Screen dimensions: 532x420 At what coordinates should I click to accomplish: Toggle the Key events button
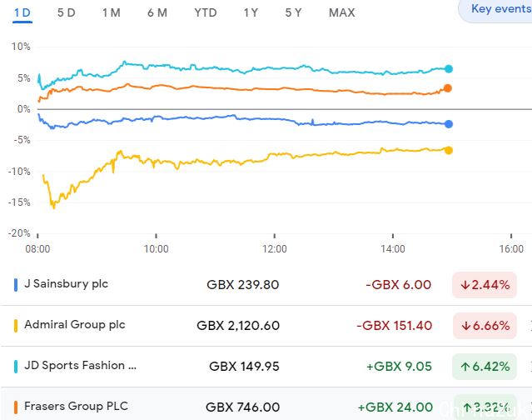(495, 9)
